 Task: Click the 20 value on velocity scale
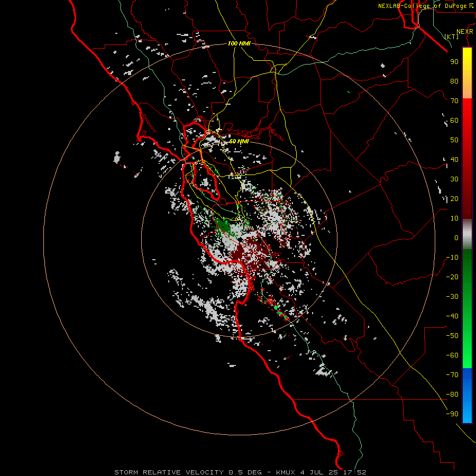point(454,198)
